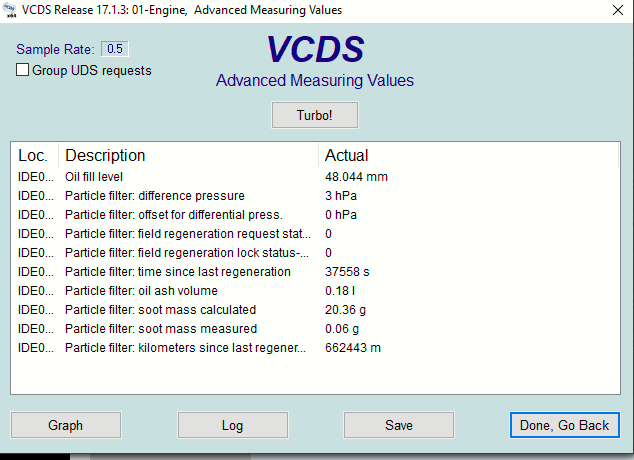This screenshot has width=634, height=460.
Task: Click the 20.36 g value
Action: point(345,310)
